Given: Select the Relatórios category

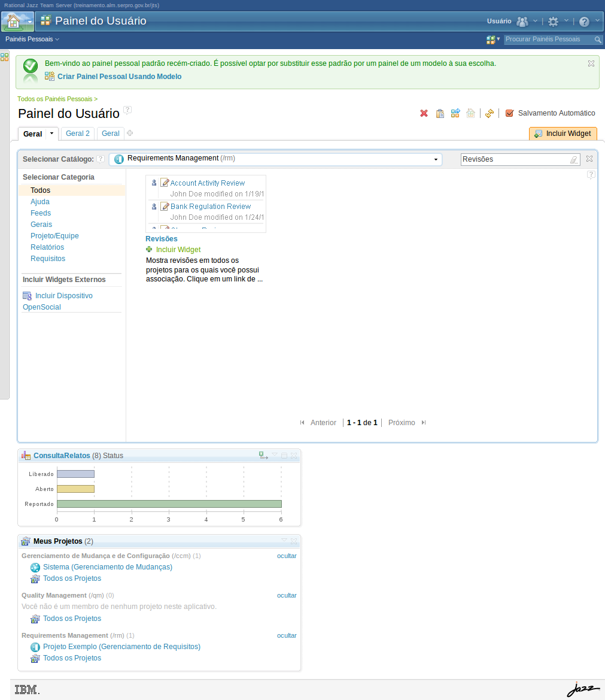Looking at the screenshot, I should pyautogui.click(x=47, y=247).
